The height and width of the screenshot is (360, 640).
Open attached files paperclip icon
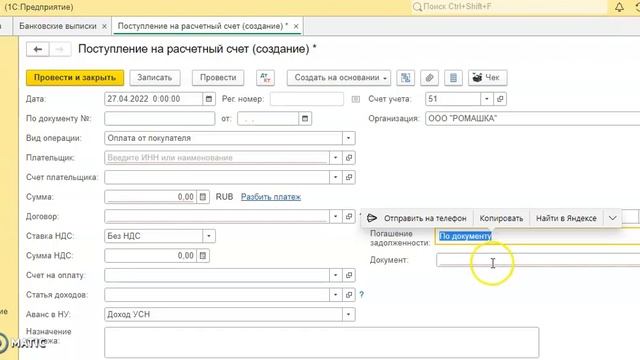coord(429,78)
